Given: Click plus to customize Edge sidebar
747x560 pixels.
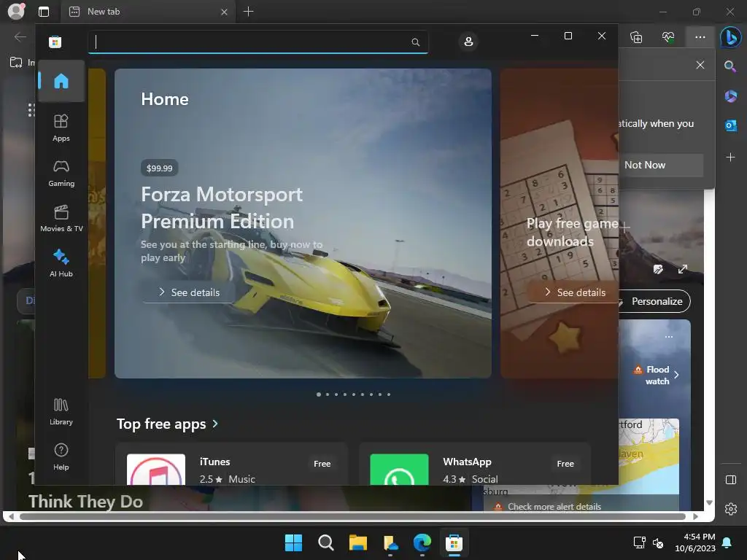Looking at the screenshot, I should 730,157.
